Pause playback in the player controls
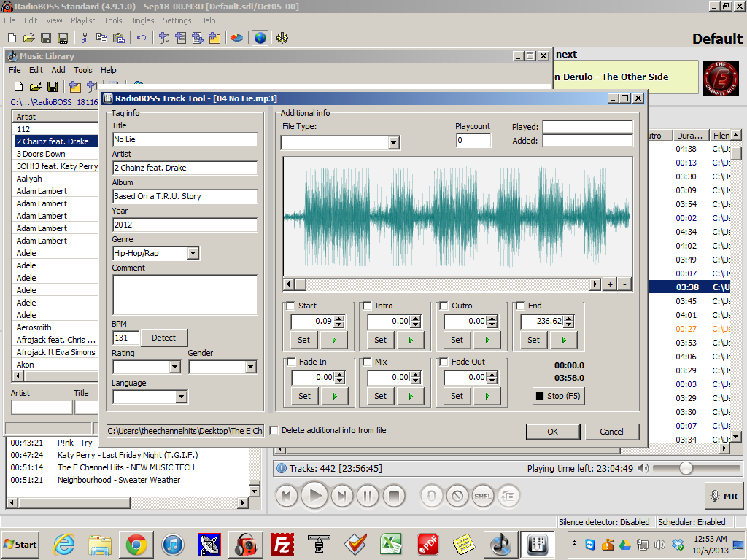Screen dimensions: 747x560 coord(368,496)
